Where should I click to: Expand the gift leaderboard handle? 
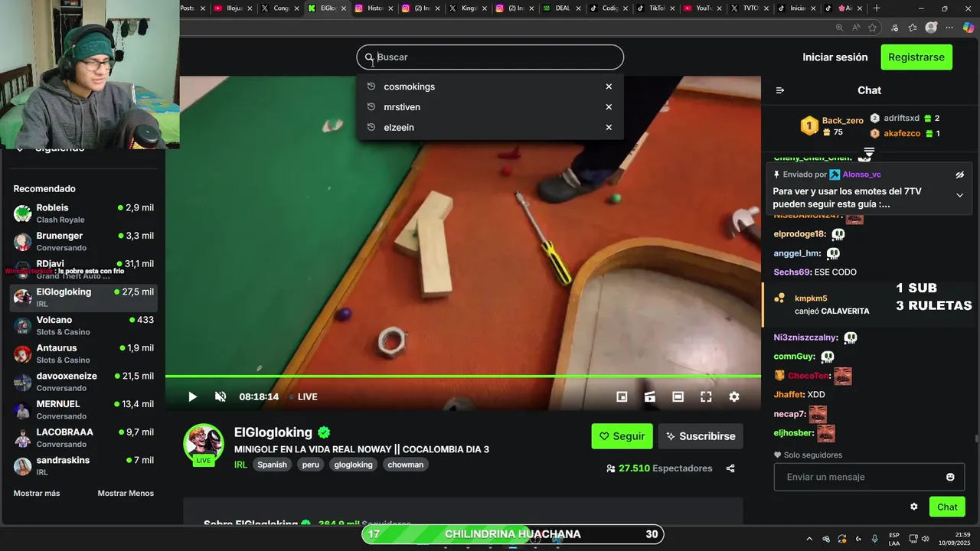point(869,152)
